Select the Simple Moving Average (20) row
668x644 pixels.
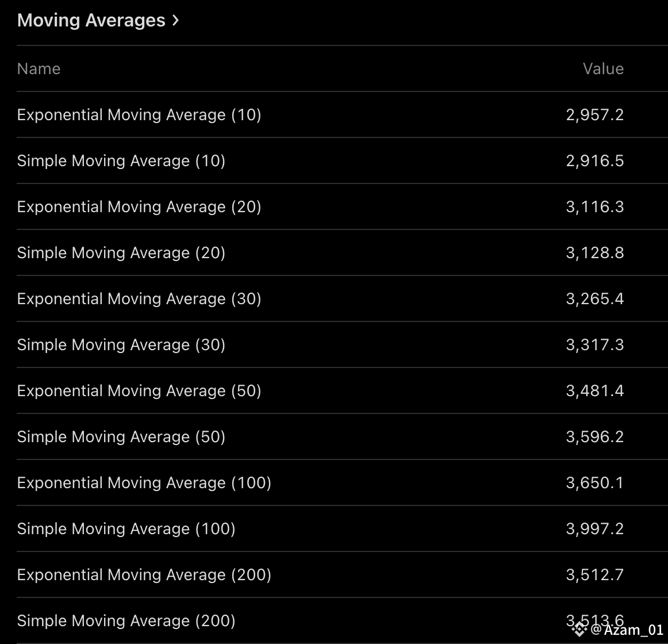click(121, 253)
